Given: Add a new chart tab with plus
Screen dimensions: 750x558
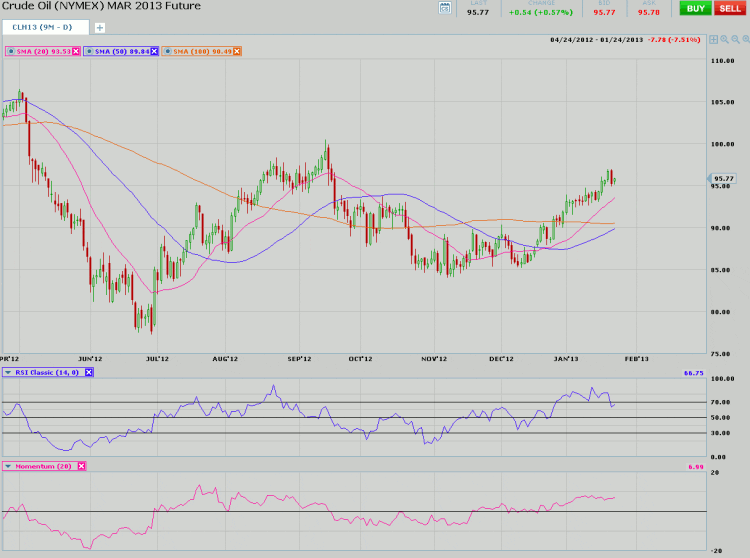Looking at the screenshot, I should pos(99,27).
